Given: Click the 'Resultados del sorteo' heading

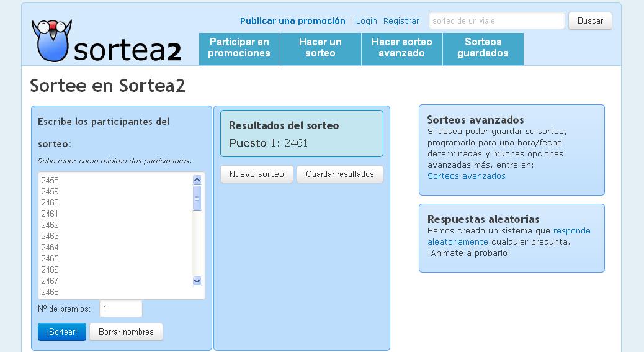Looking at the screenshot, I should 284,125.
